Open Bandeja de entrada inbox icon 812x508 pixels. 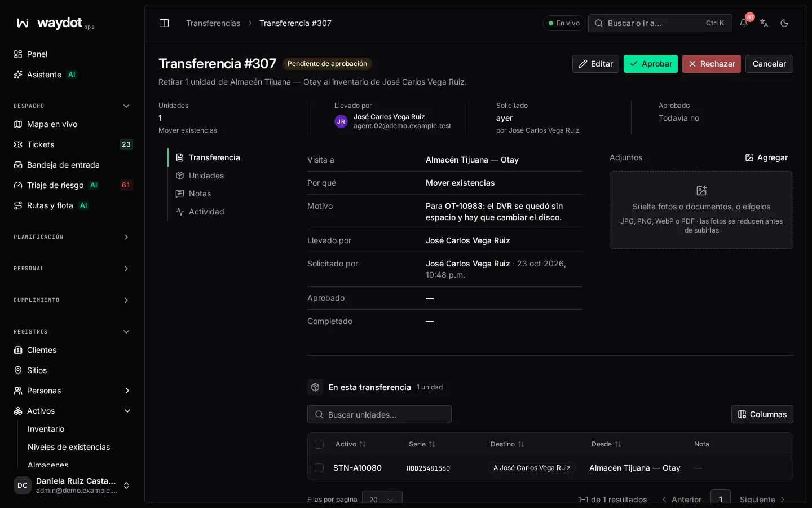[18, 165]
